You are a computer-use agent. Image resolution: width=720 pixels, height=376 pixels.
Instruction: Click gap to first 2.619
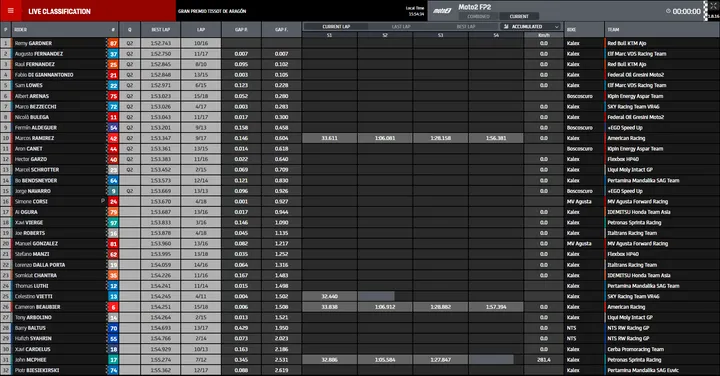click(x=281, y=370)
